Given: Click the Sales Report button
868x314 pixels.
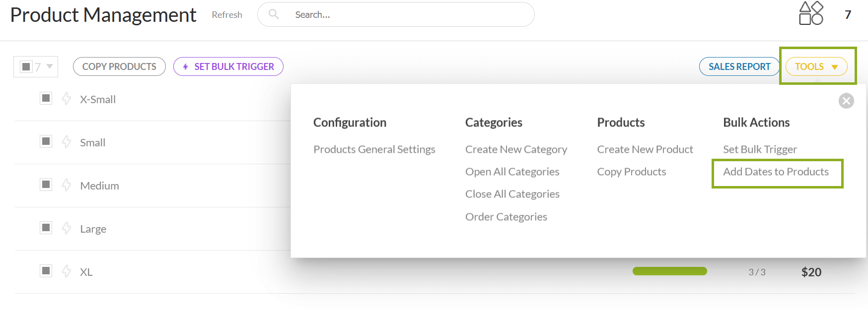Looking at the screenshot, I should 739,66.
